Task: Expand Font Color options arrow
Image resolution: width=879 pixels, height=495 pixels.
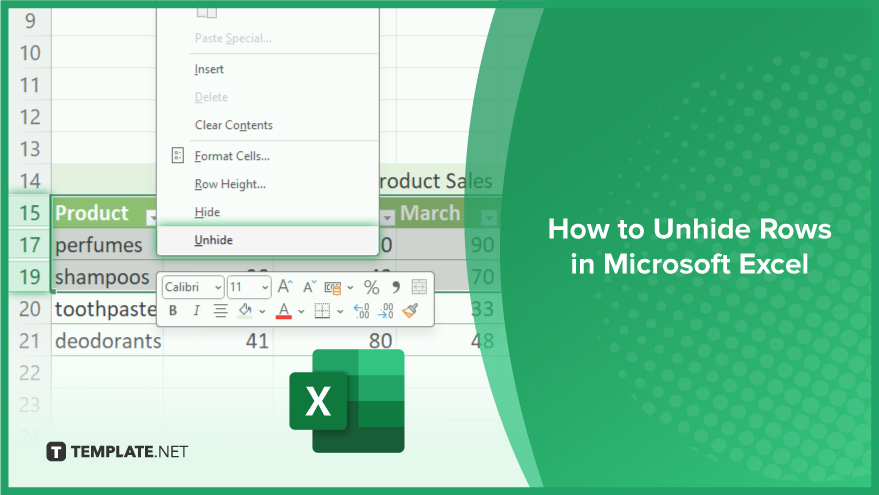Action: point(301,311)
